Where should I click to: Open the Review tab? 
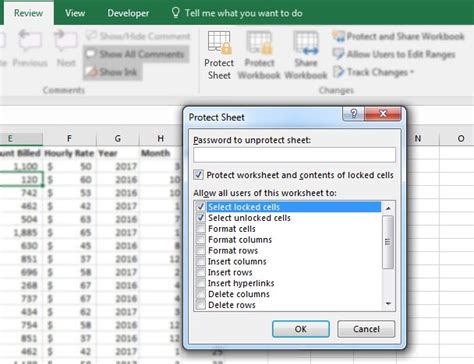pos(28,13)
